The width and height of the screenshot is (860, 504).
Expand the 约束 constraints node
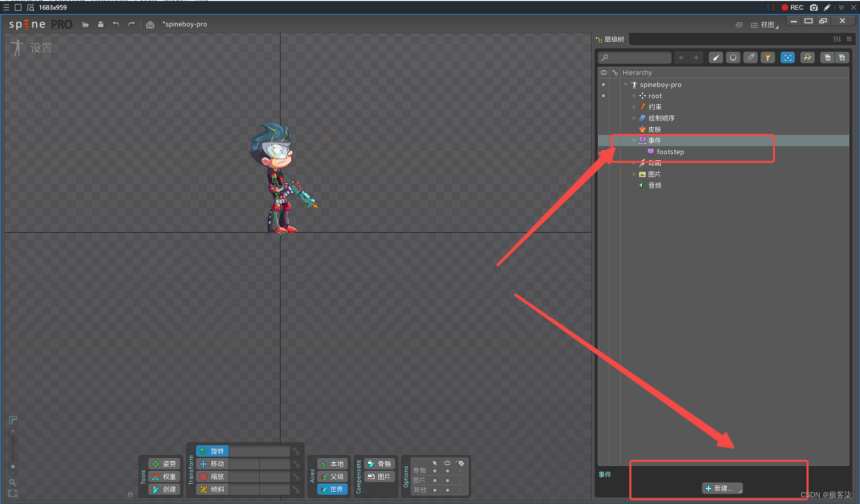pyautogui.click(x=634, y=107)
